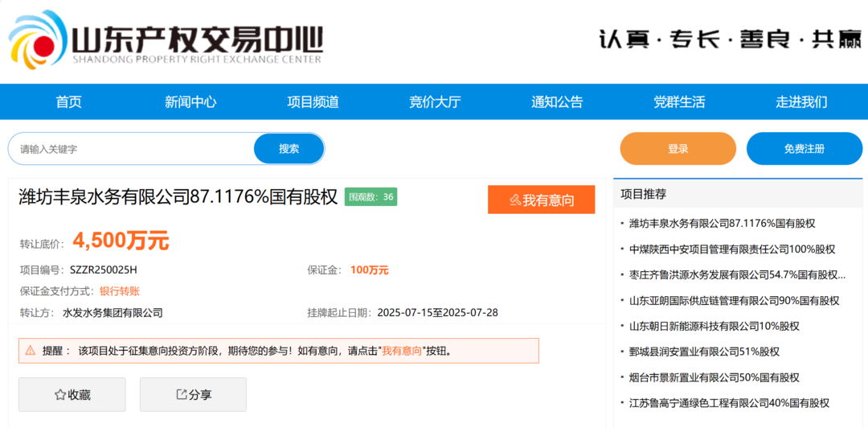Click the listing dates 2025-07-15至2025-07-28
Viewport: 868px width, 428px height.
[x=438, y=313]
